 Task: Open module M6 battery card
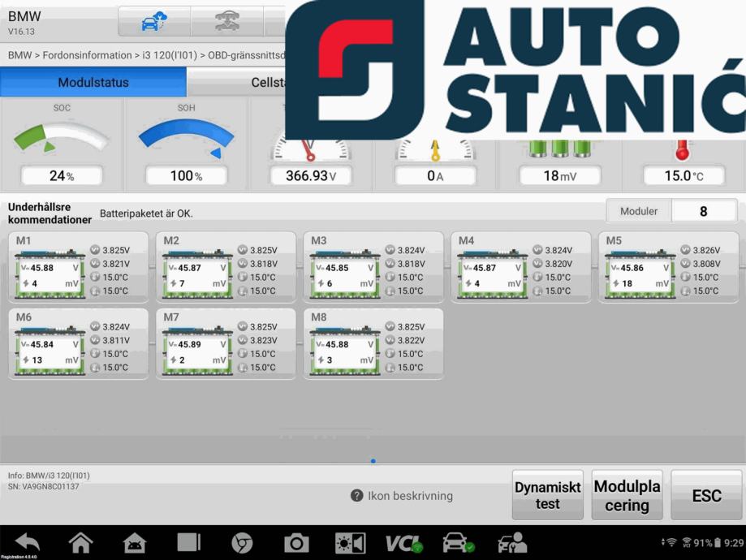coord(79,343)
